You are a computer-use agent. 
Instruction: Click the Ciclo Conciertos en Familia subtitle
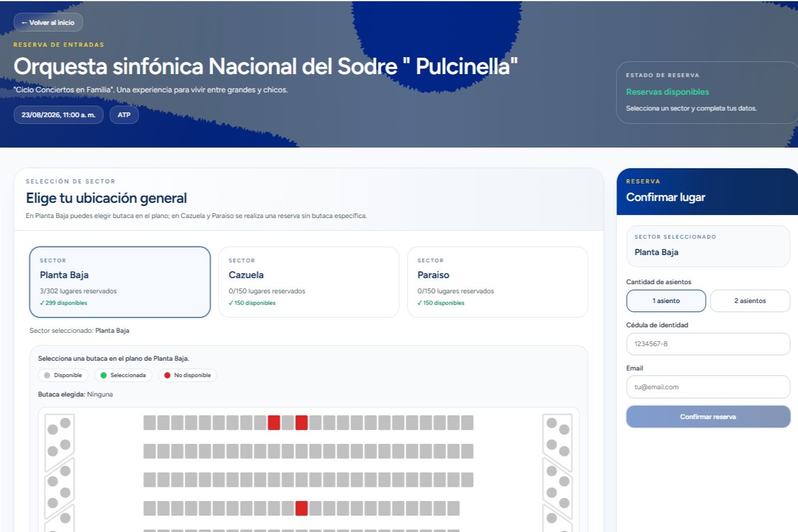[x=151, y=90]
